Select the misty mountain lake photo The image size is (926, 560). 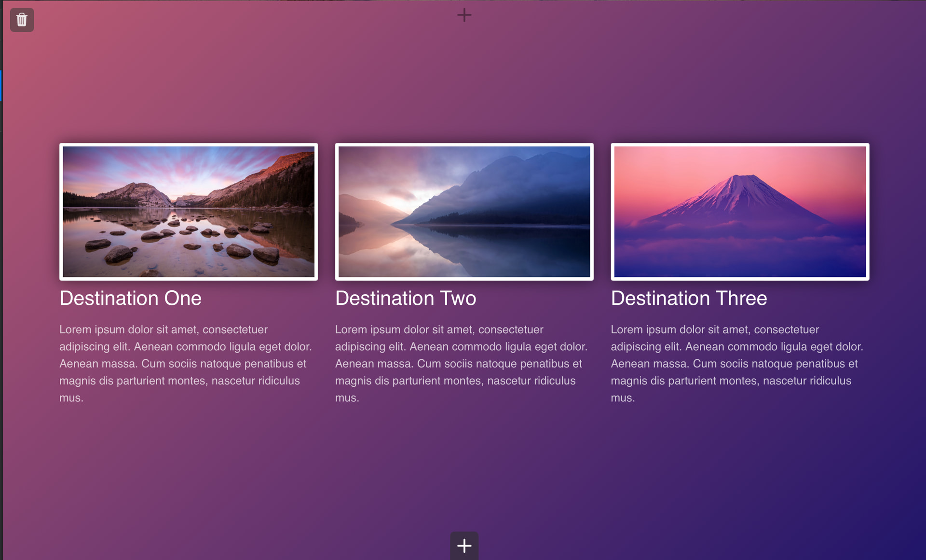464,212
